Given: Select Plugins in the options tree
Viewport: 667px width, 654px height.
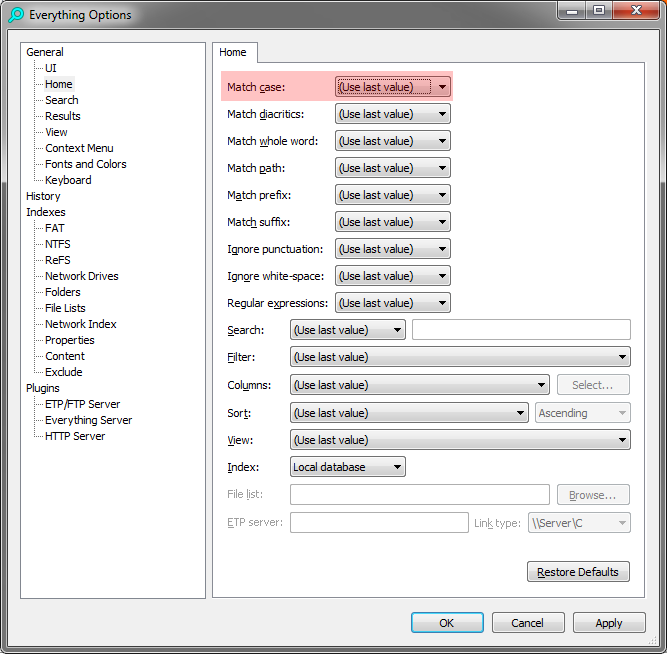Looking at the screenshot, I should [43, 388].
